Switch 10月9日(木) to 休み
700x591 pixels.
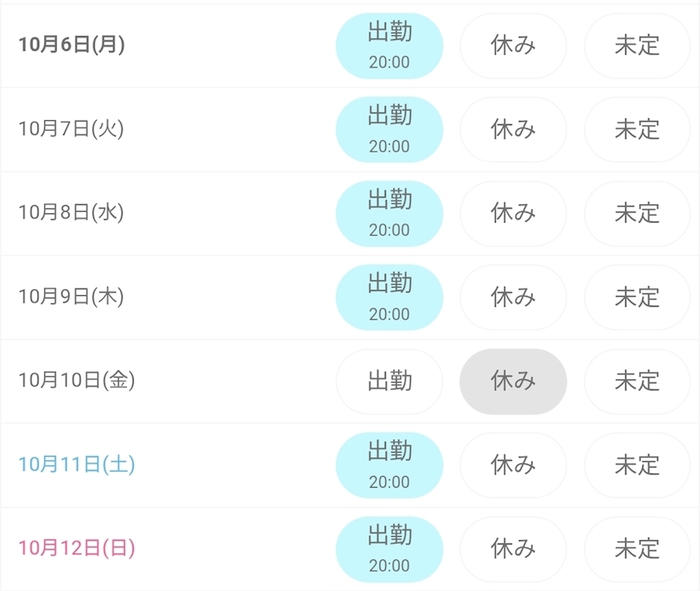513,298
